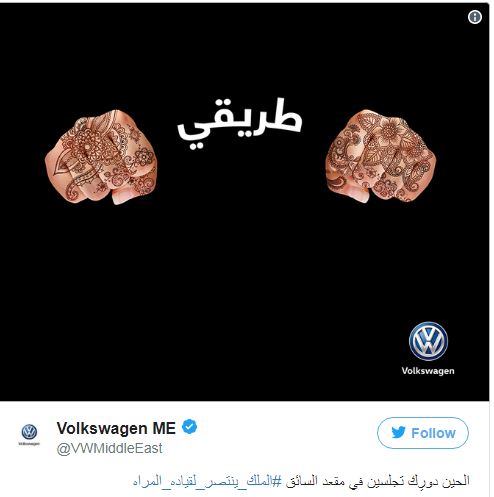Follow the Volkswagen ME account
Screen dimensions: 494x497
click(x=423, y=433)
